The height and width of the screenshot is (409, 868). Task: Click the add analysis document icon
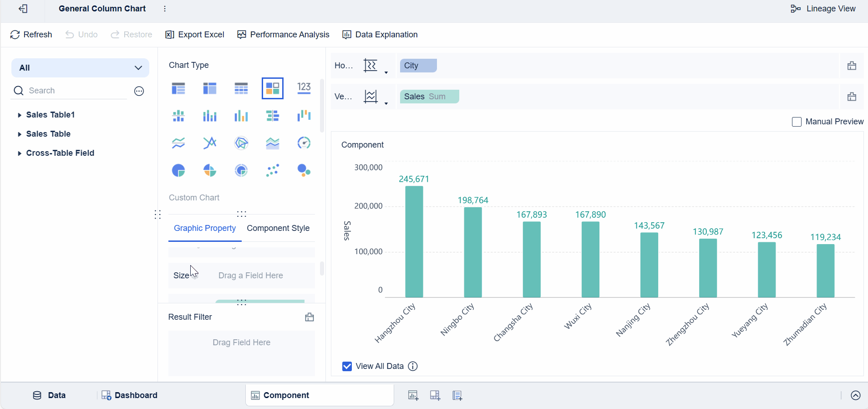pyautogui.click(x=457, y=395)
